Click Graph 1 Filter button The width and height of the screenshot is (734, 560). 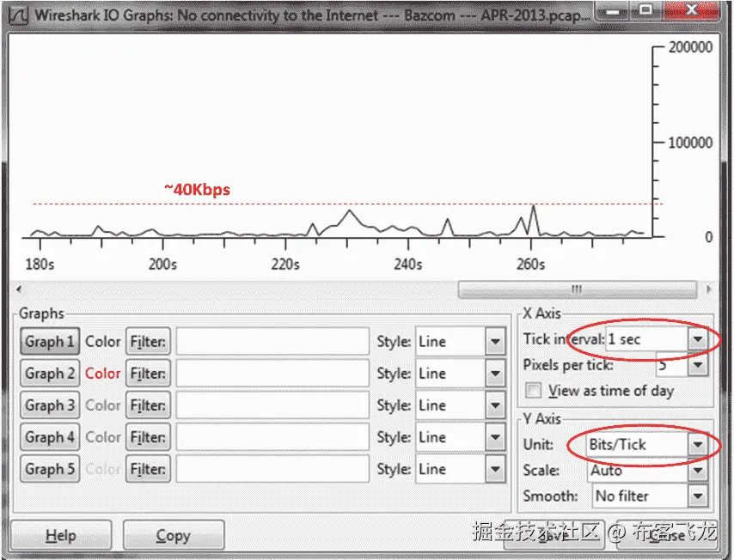click(x=148, y=342)
